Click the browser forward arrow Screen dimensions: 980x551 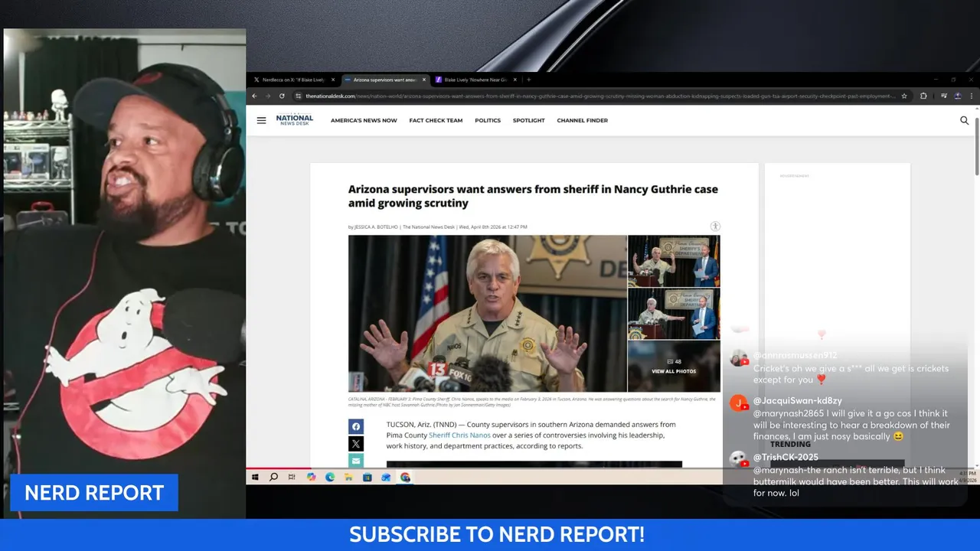[268, 96]
